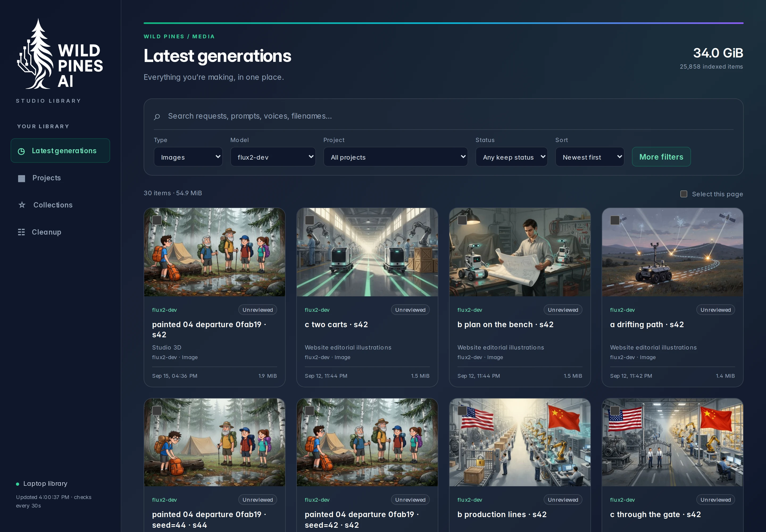Open the a drifting path · s42 title

[x=647, y=325]
